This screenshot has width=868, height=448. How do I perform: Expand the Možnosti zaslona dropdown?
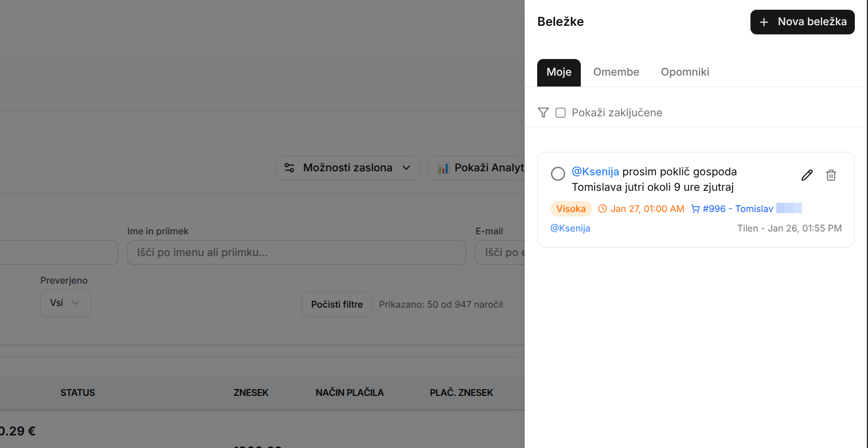406,168
